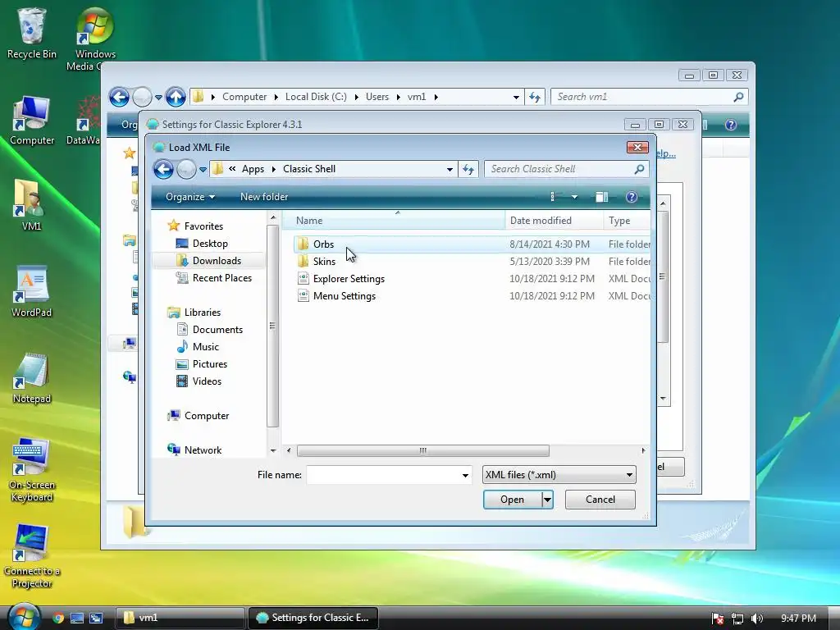
Task: Click the network status tray icon
Action: pyautogui.click(x=737, y=619)
